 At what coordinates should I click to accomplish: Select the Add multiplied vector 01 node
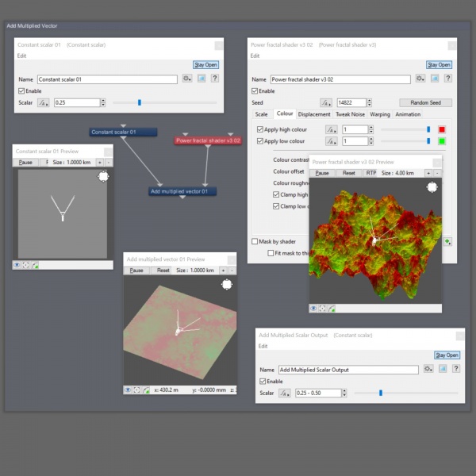182,191
